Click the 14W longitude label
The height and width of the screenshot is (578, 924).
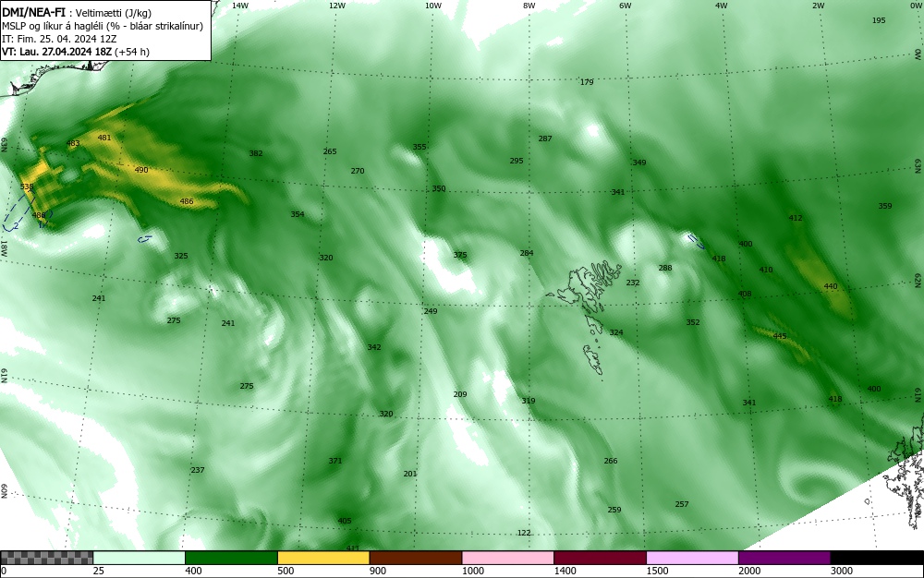click(x=240, y=6)
